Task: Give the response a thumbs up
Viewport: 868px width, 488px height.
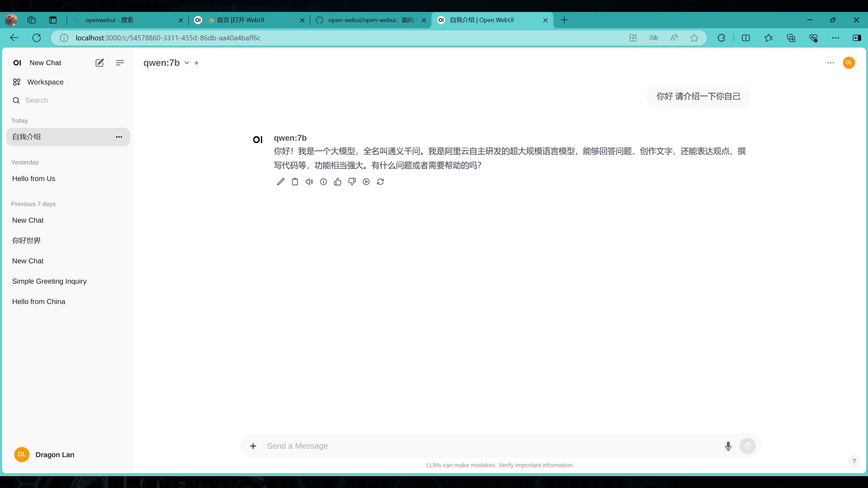Action: coord(337,182)
